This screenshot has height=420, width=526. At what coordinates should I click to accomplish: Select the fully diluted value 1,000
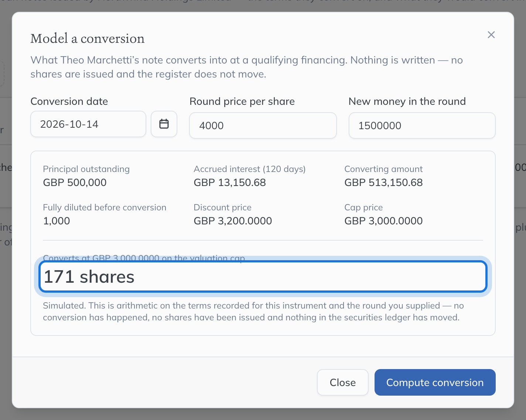(x=57, y=221)
